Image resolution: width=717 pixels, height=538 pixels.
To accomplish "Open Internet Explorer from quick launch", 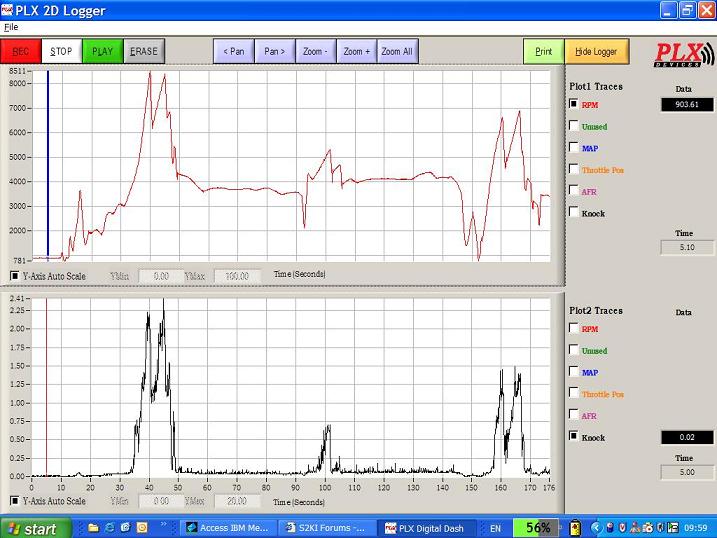I will click(x=110, y=528).
